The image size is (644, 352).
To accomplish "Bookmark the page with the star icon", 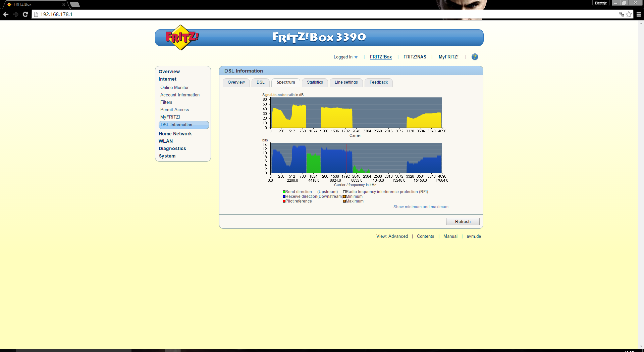I will point(629,14).
